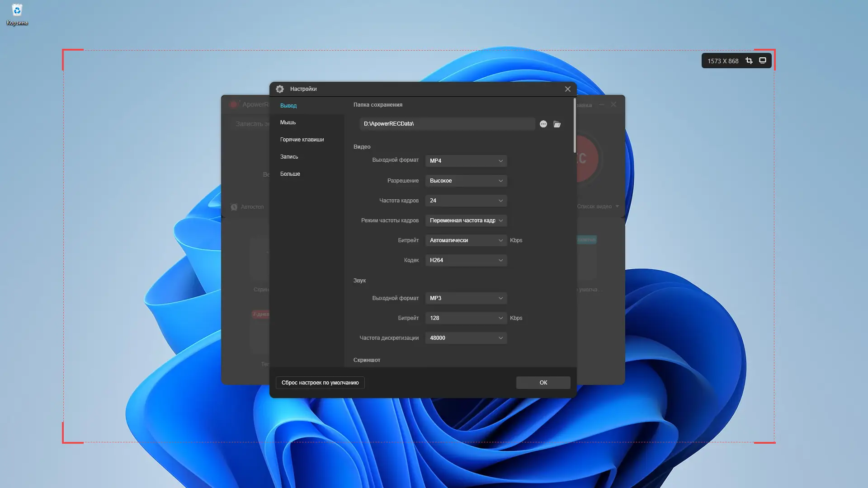
Task: Click the three-dots browse icon beside save path
Action: pyautogui.click(x=543, y=124)
